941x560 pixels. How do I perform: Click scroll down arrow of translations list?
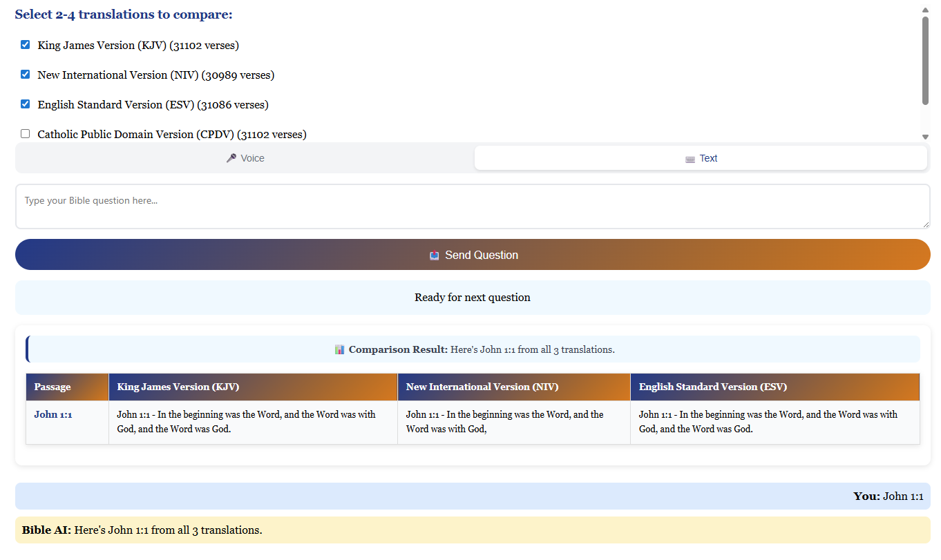point(925,137)
